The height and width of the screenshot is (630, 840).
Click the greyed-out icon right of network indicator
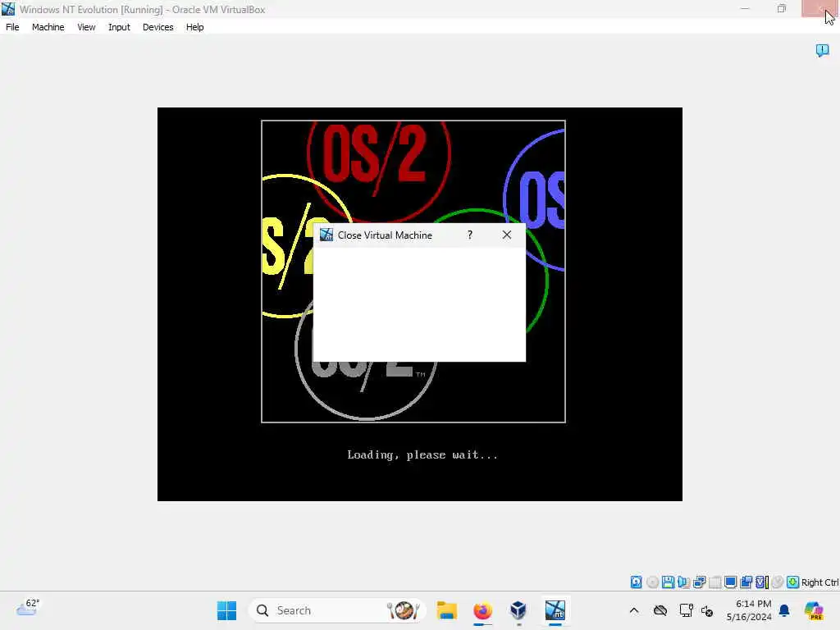pos(715,582)
